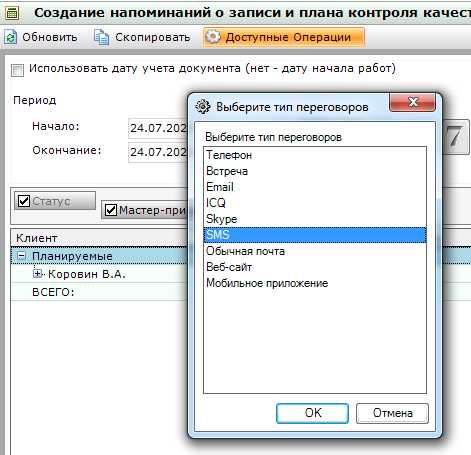Click the Коровин В.А. name
Screen dimensions: 471x455
click(x=87, y=274)
